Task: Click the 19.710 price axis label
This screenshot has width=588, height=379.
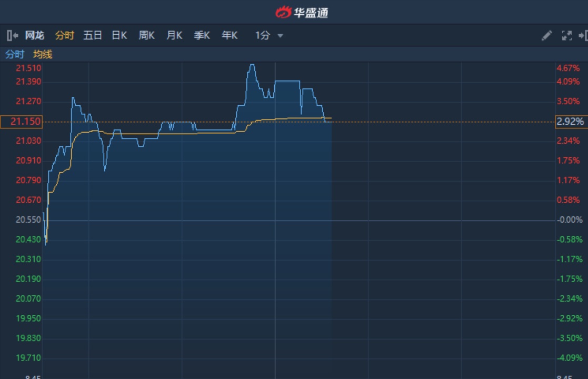Action: pyautogui.click(x=28, y=358)
